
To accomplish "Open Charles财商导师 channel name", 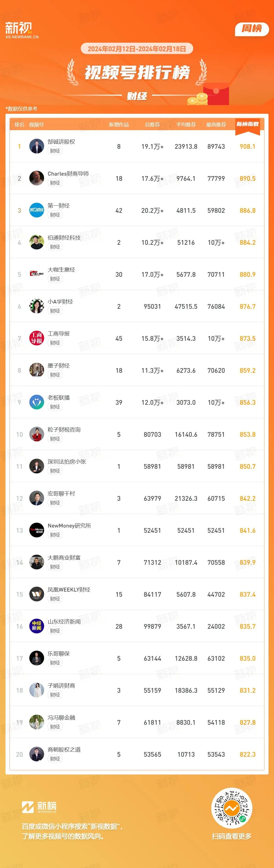I will 68,174.
